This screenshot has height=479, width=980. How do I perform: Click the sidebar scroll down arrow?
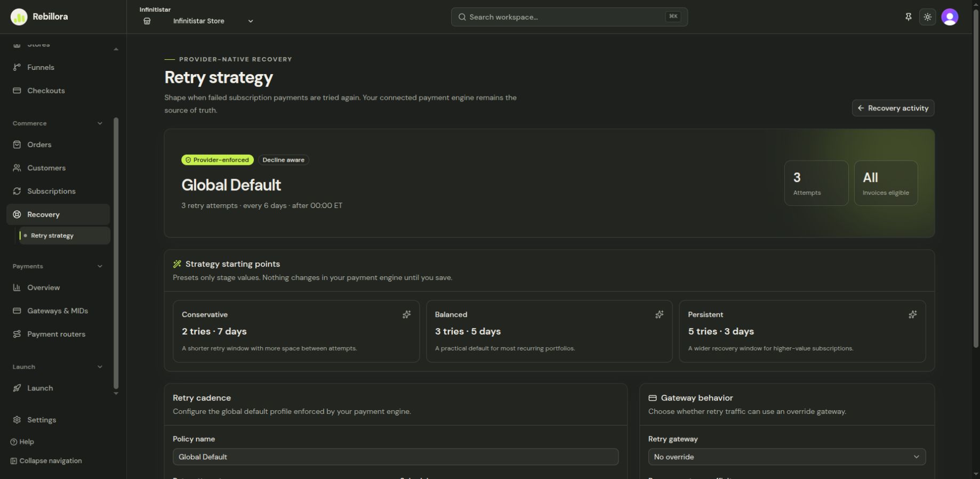116,394
